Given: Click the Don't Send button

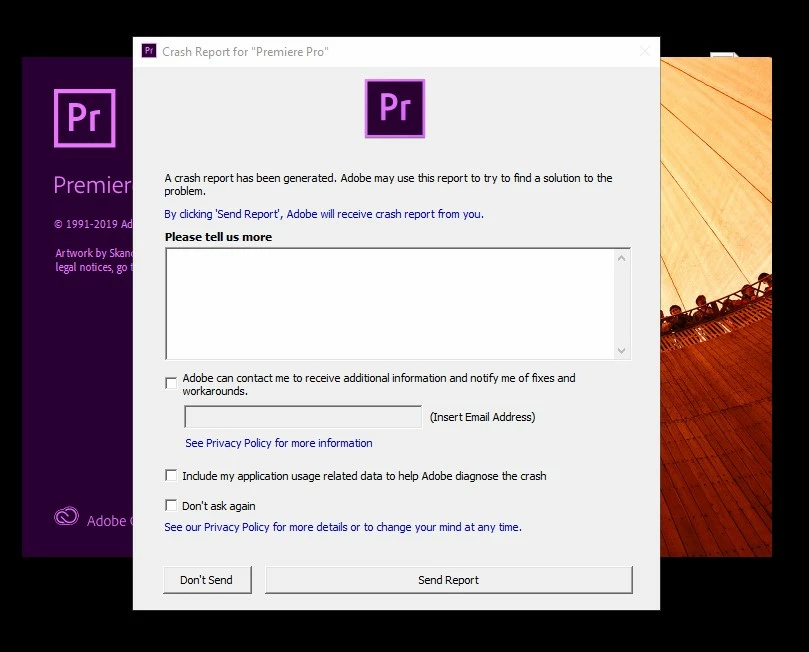Looking at the screenshot, I should 207,580.
